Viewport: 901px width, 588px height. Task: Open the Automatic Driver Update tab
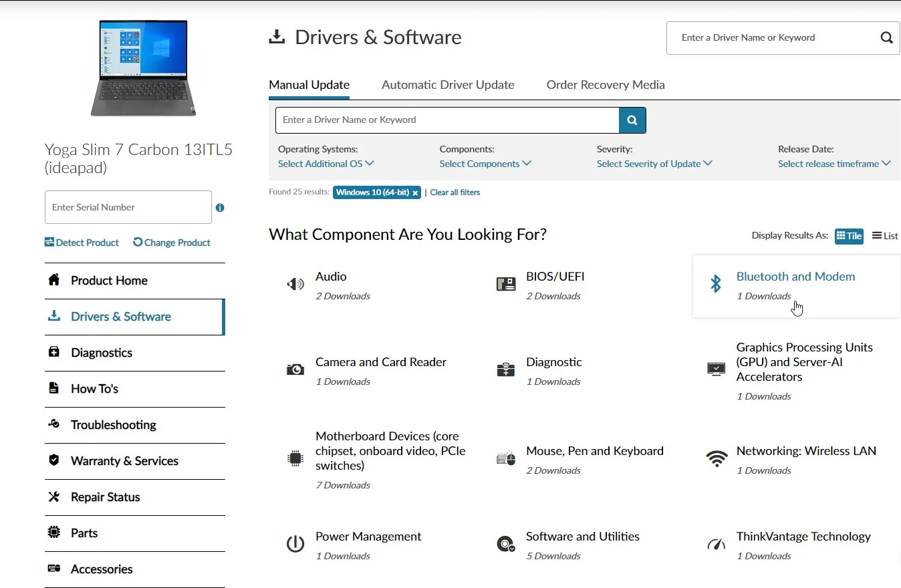448,85
